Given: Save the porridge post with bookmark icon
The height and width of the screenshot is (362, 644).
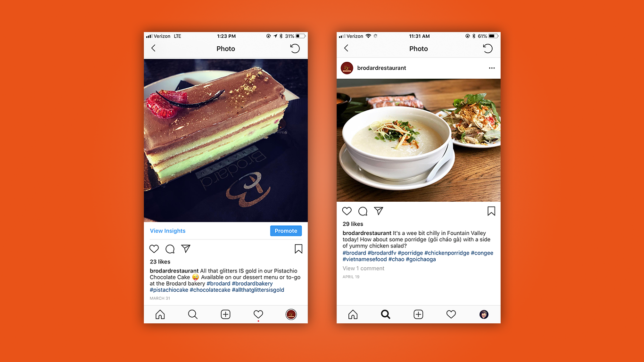Looking at the screenshot, I should [491, 211].
